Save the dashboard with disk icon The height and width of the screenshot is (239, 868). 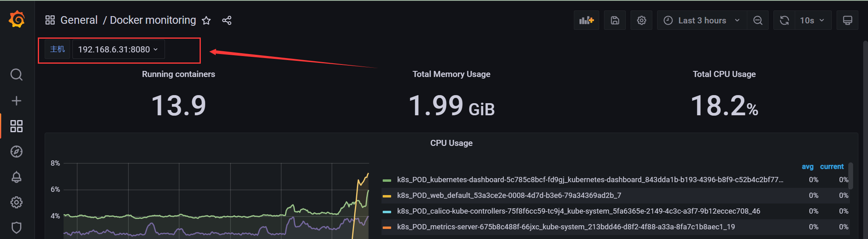tap(615, 20)
